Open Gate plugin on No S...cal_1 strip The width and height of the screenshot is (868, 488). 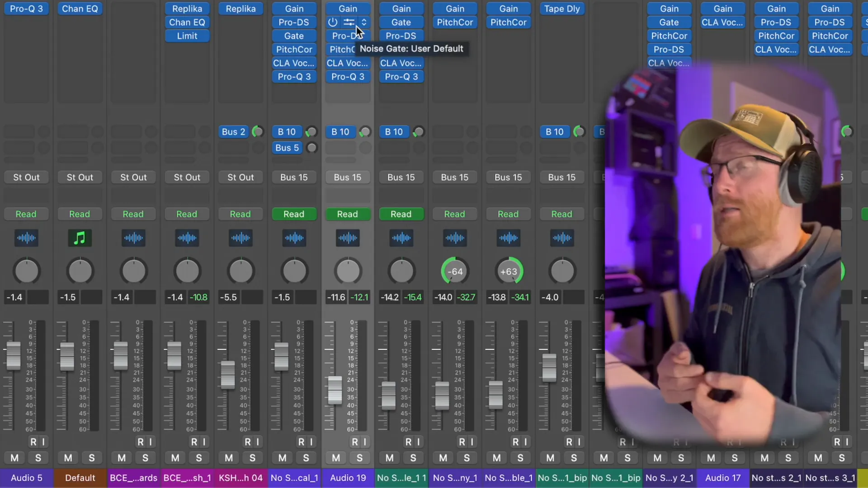294,36
